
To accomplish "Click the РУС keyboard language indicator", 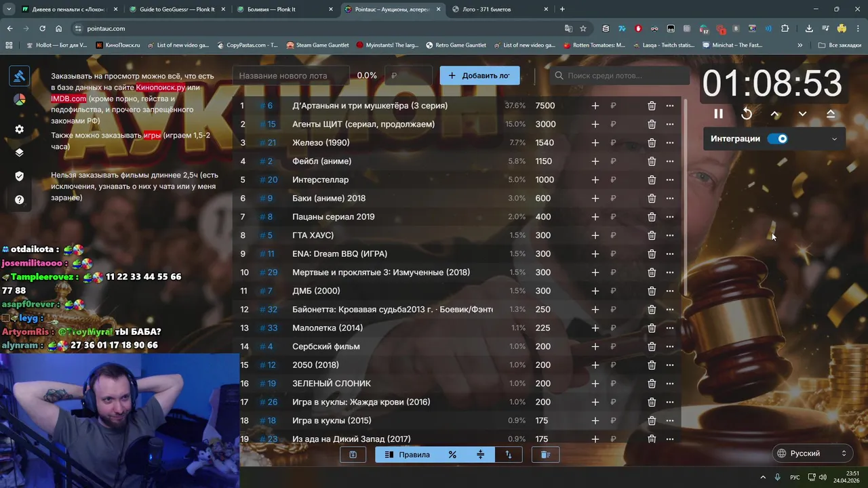I will click(795, 477).
